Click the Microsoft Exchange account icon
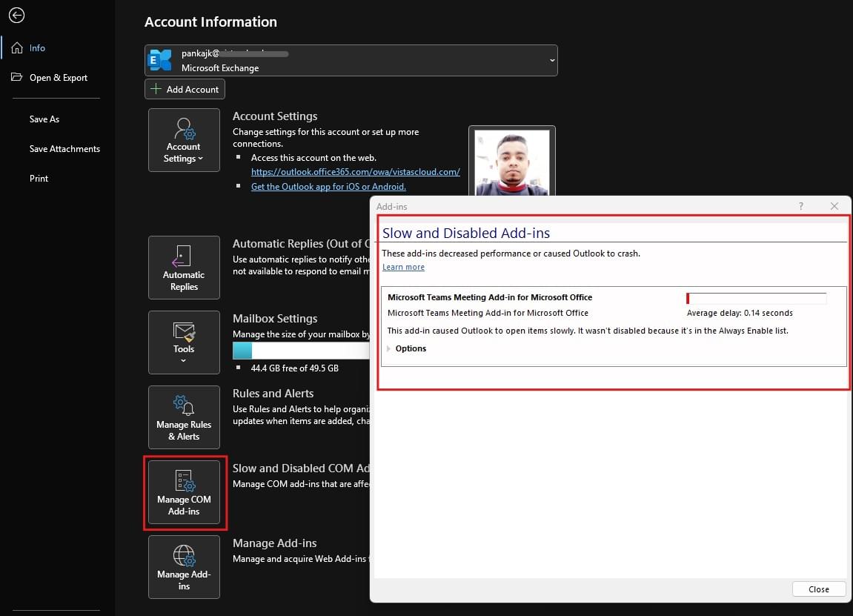The height and width of the screenshot is (616, 853). pyautogui.click(x=160, y=60)
